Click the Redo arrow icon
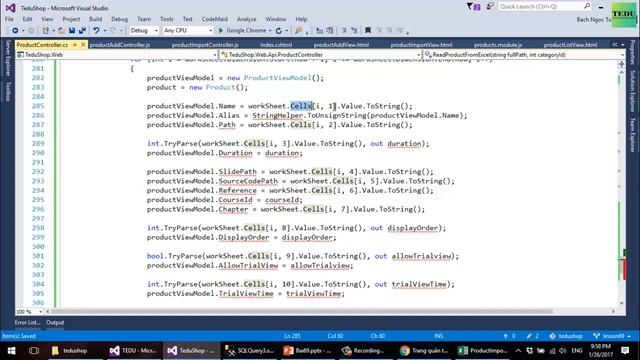640x360 pixels. [x=113, y=31]
